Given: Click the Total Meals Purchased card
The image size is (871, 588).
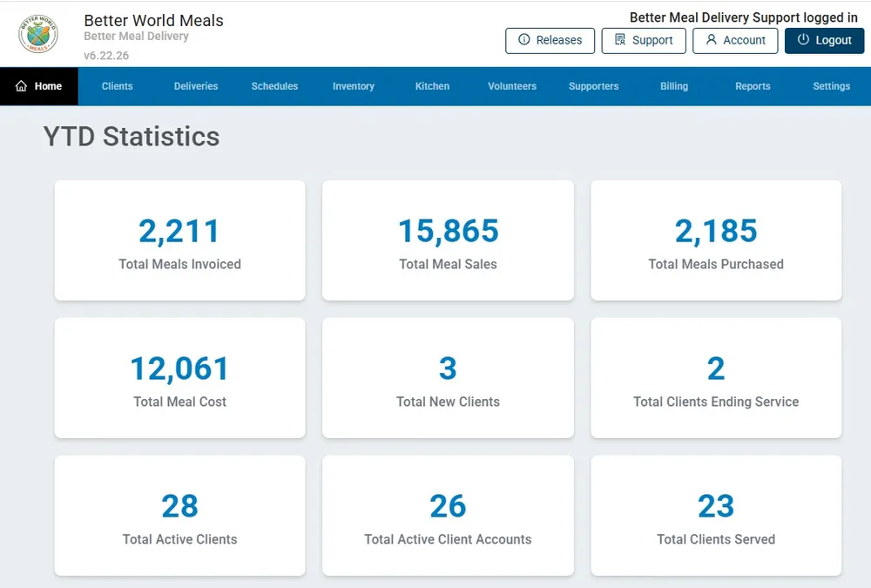Looking at the screenshot, I should pyautogui.click(x=716, y=240).
